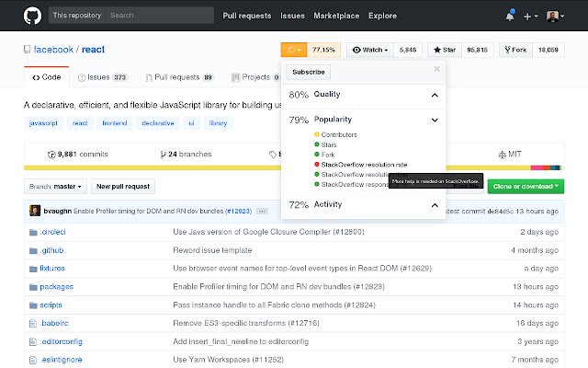Open the packages folder
The height and width of the screenshot is (368, 588).
[x=57, y=287]
